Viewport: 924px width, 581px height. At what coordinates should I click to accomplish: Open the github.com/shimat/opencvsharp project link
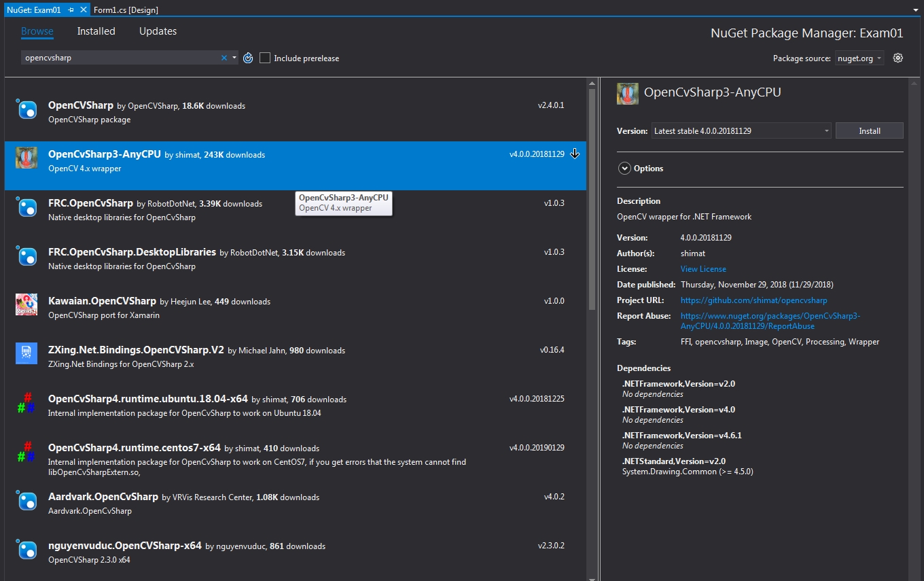click(x=753, y=300)
